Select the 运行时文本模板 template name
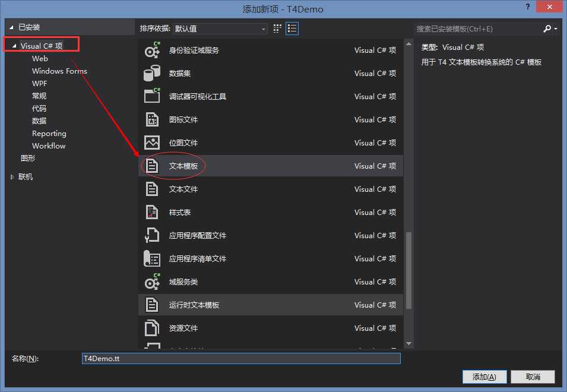This screenshot has height=392, width=567. (x=194, y=305)
